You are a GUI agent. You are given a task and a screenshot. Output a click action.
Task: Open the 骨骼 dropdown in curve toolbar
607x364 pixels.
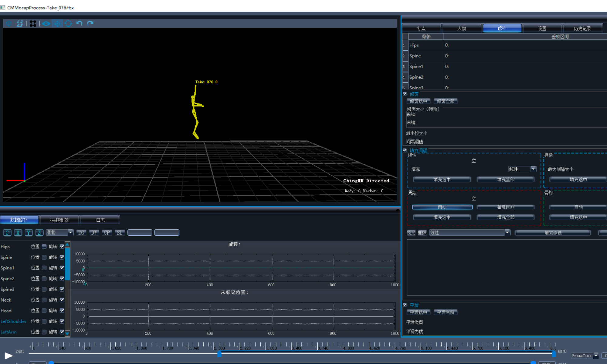click(x=70, y=233)
